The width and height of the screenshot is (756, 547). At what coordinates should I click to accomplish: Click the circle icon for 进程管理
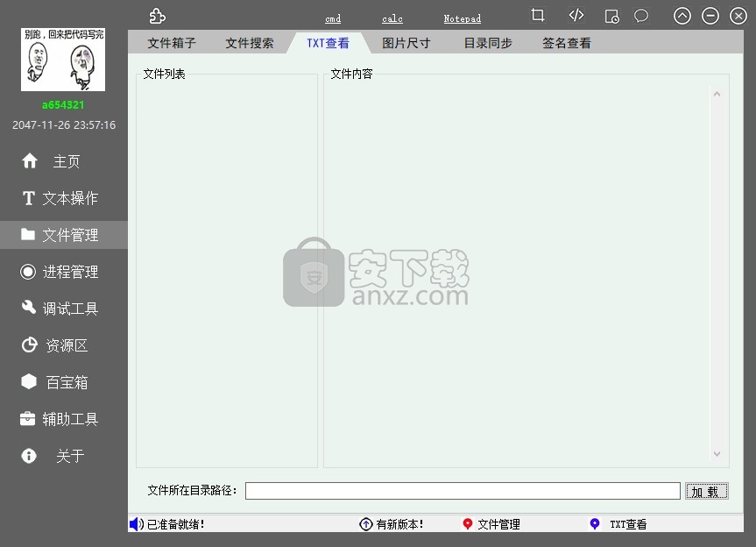point(28,272)
